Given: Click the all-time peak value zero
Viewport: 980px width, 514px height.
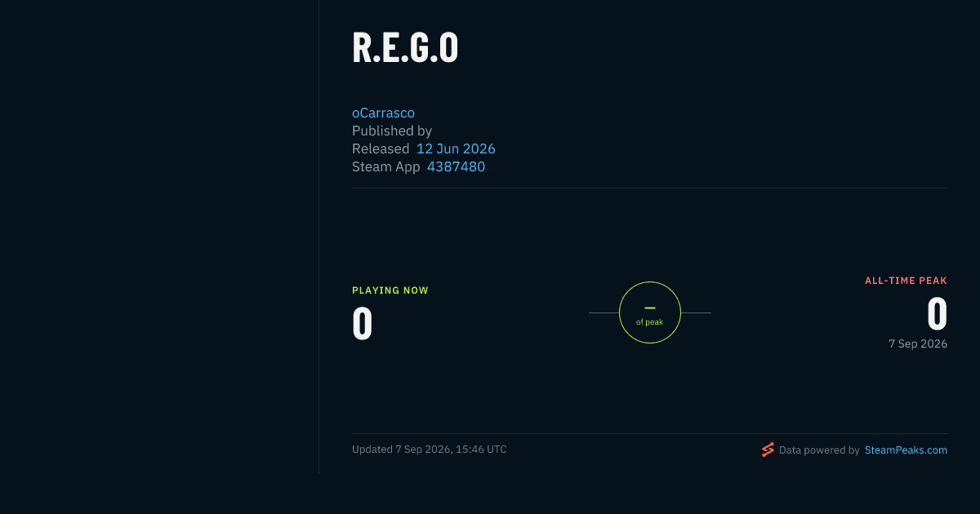Looking at the screenshot, I should pyautogui.click(x=937, y=314).
